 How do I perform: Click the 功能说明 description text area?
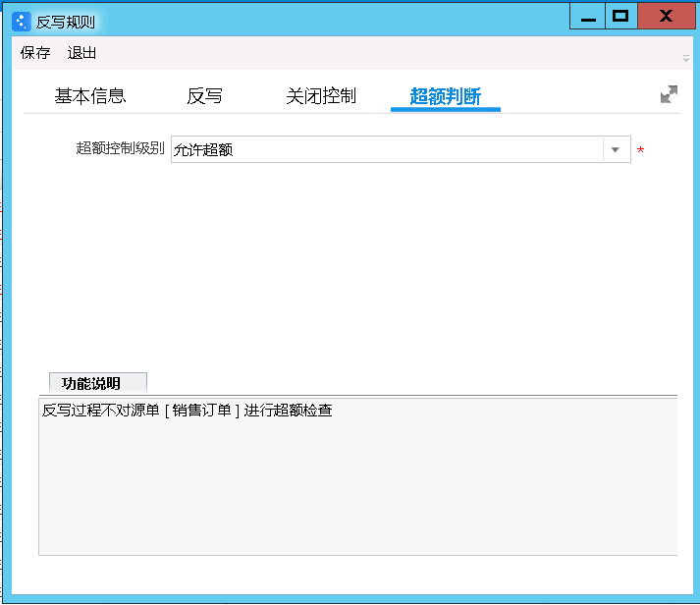pos(358,476)
